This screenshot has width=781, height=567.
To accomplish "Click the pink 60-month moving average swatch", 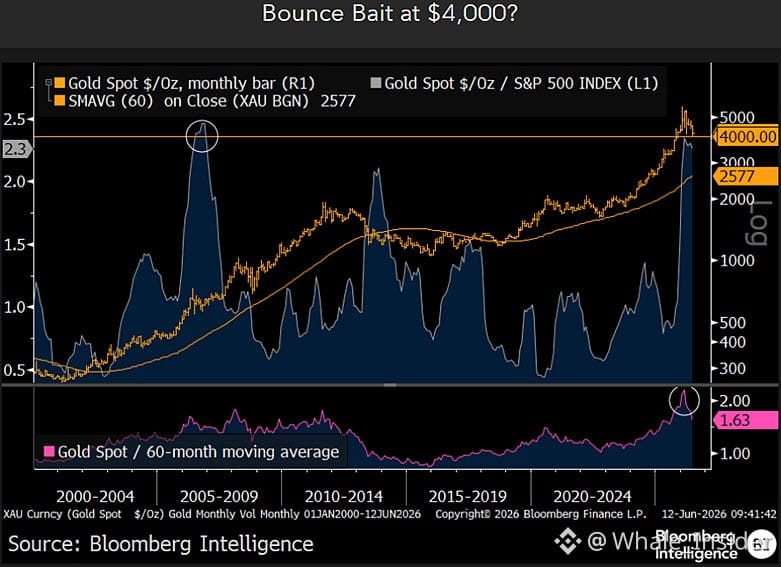I will click(49, 451).
